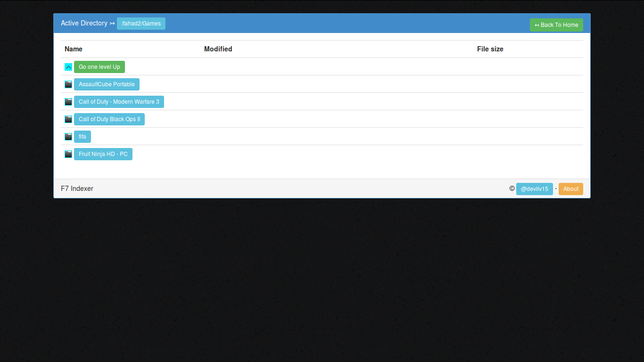Screen dimensions: 644x362
Task: Visit the @devilv15 profile link
Action: (535, 189)
